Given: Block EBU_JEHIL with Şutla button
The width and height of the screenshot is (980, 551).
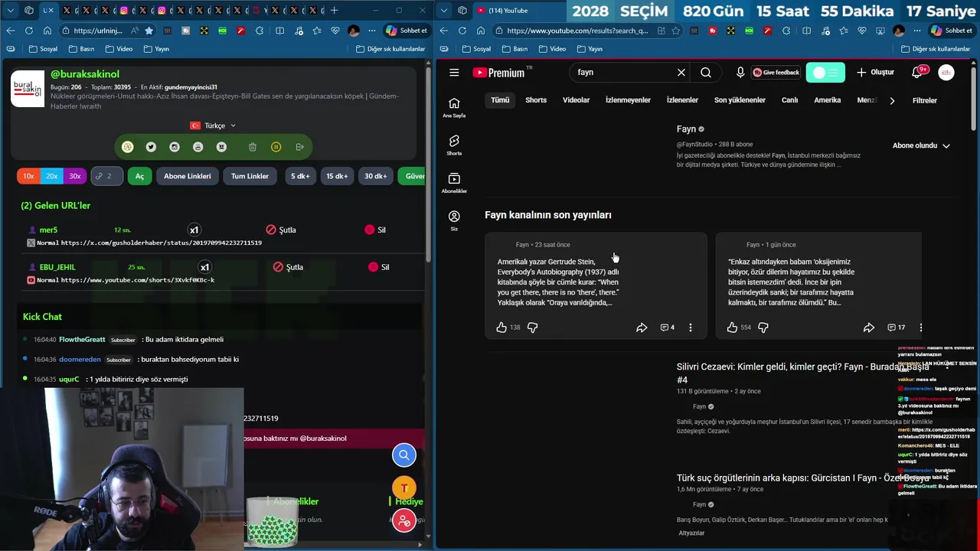Looking at the screenshot, I should coord(289,267).
